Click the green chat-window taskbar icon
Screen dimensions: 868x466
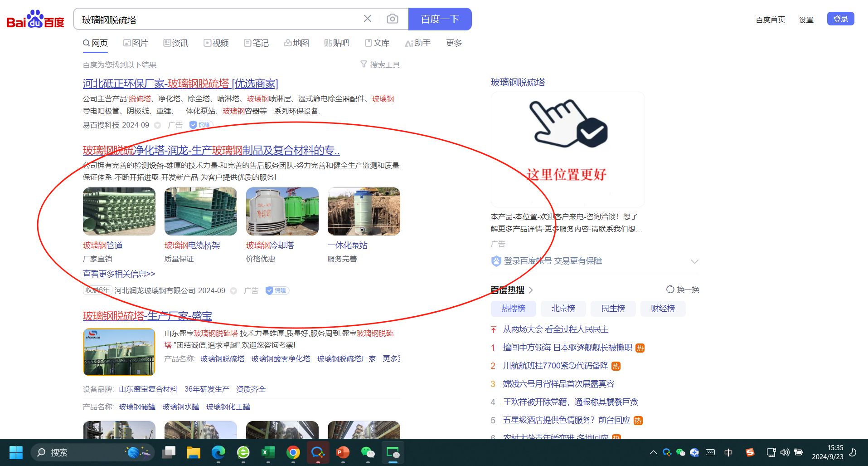(x=393, y=452)
